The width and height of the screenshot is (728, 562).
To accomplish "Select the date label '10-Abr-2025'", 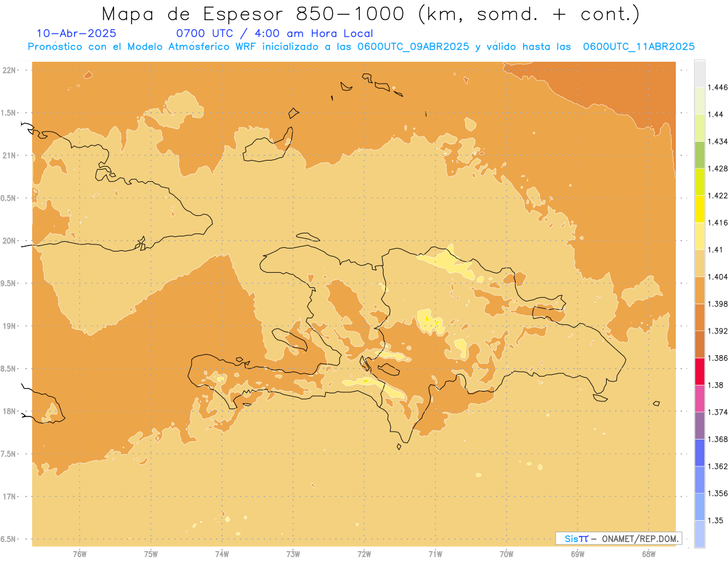I will (x=76, y=33).
